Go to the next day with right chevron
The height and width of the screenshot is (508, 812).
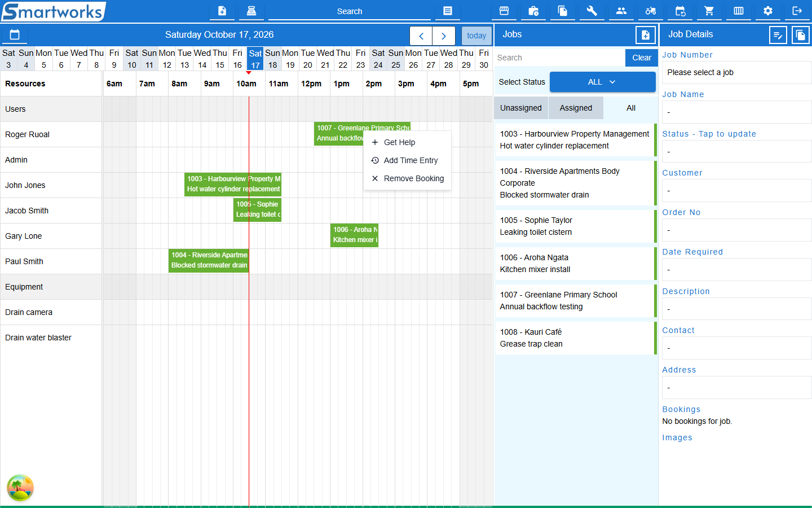(x=444, y=36)
